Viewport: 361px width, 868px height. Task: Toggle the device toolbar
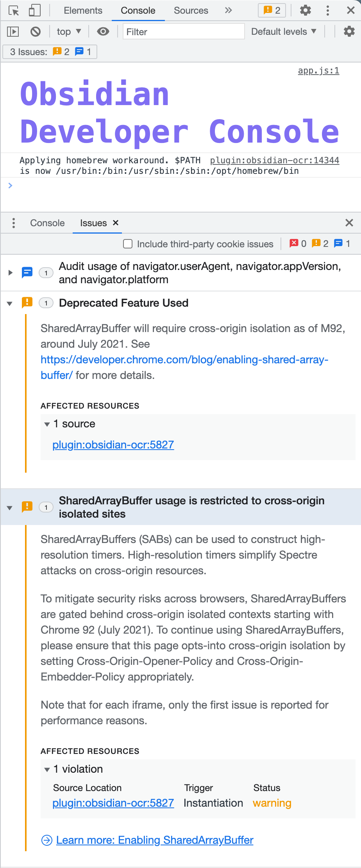pos(34,11)
